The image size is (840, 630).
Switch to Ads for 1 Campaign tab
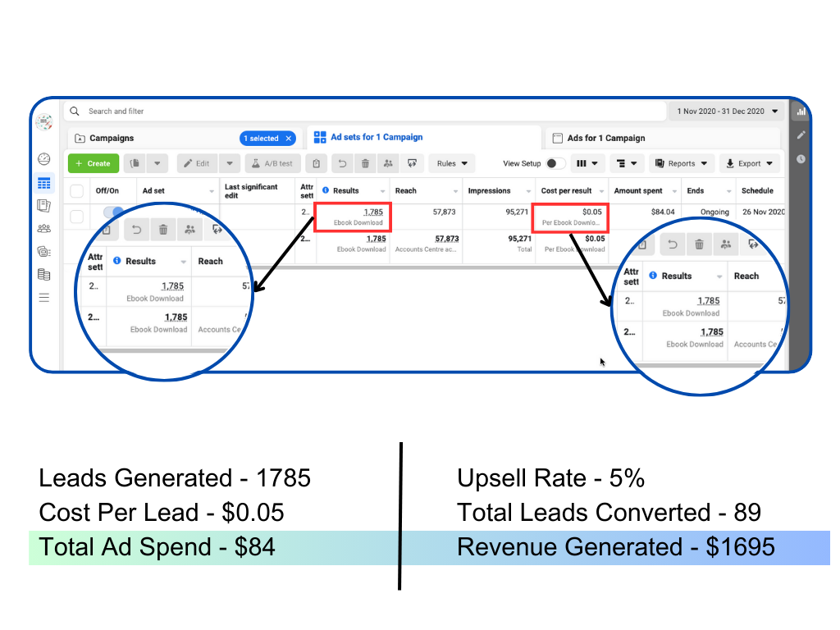(x=605, y=139)
